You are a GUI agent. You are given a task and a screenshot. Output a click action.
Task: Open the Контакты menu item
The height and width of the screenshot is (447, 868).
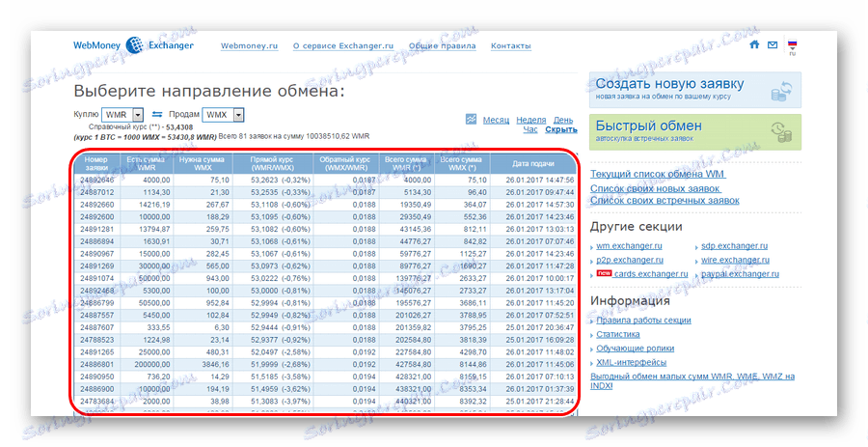pyautogui.click(x=511, y=46)
